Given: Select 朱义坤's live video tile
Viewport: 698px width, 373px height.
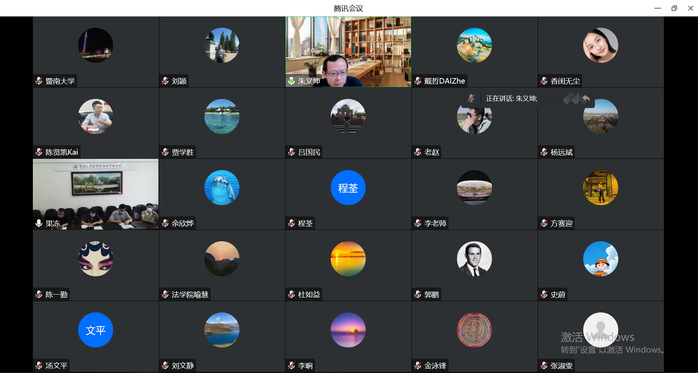Looking at the screenshot, I should tap(348, 52).
